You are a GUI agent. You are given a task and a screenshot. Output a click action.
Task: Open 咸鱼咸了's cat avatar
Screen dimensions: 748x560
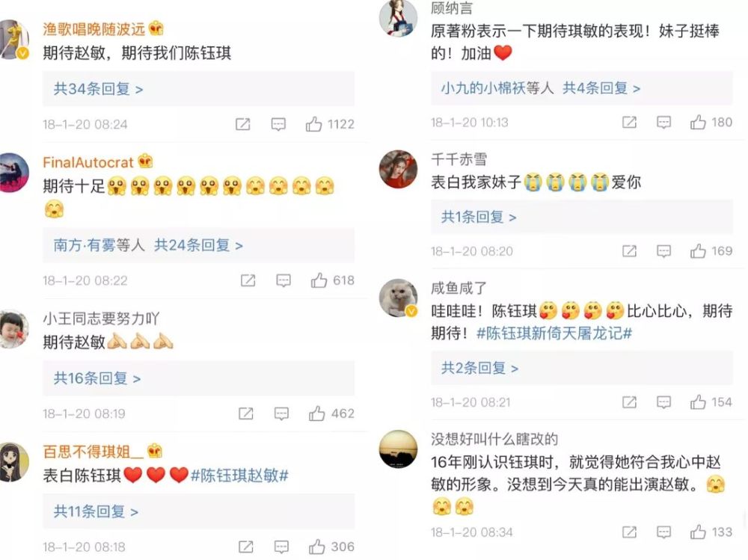(399, 298)
